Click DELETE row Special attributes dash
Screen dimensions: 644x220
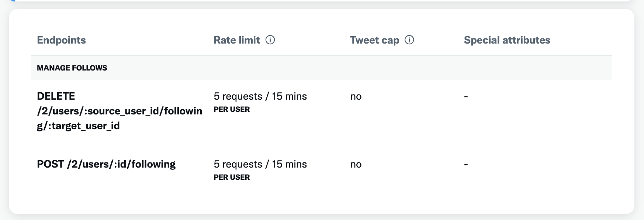(x=466, y=97)
